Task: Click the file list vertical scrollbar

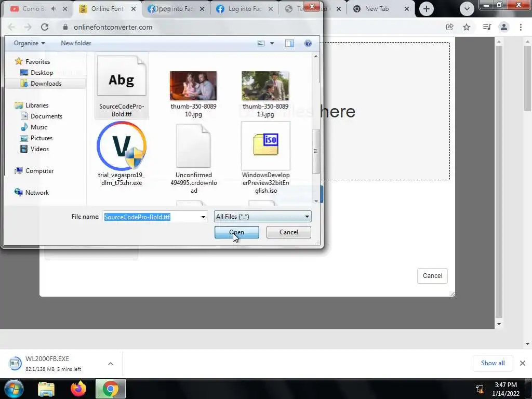Action: (x=315, y=151)
